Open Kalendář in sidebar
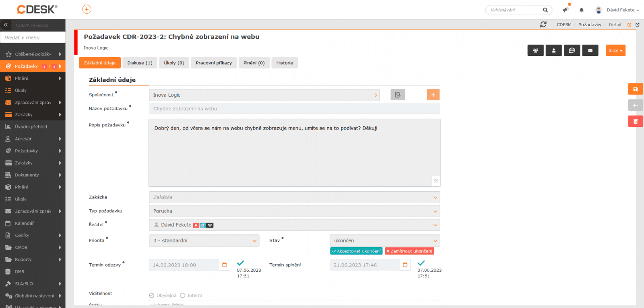The width and height of the screenshot is (644, 308). click(33, 223)
